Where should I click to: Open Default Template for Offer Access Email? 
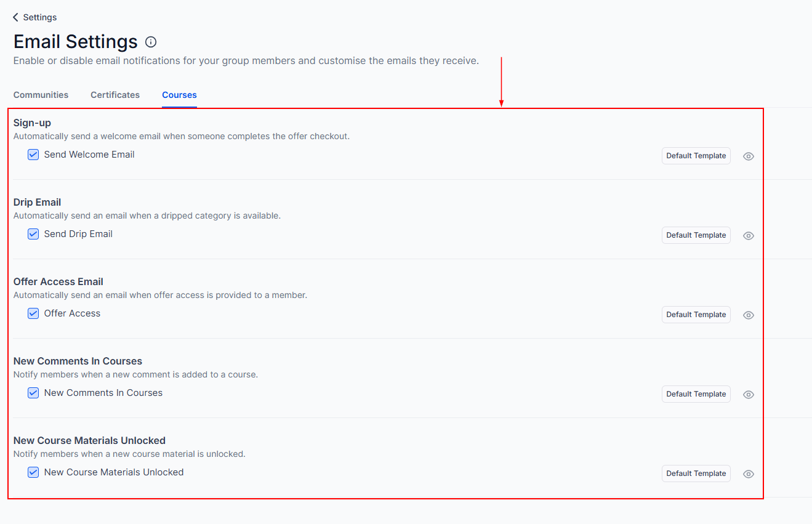click(696, 315)
